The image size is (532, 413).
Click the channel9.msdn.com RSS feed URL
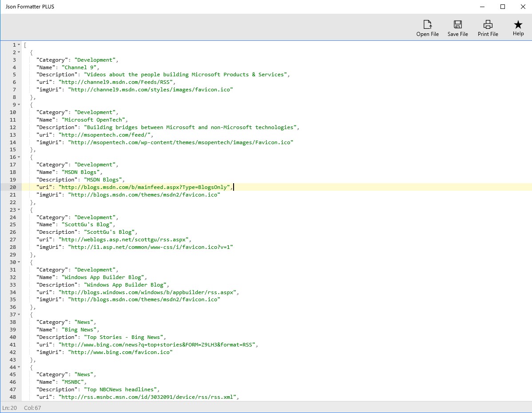[x=116, y=82]
